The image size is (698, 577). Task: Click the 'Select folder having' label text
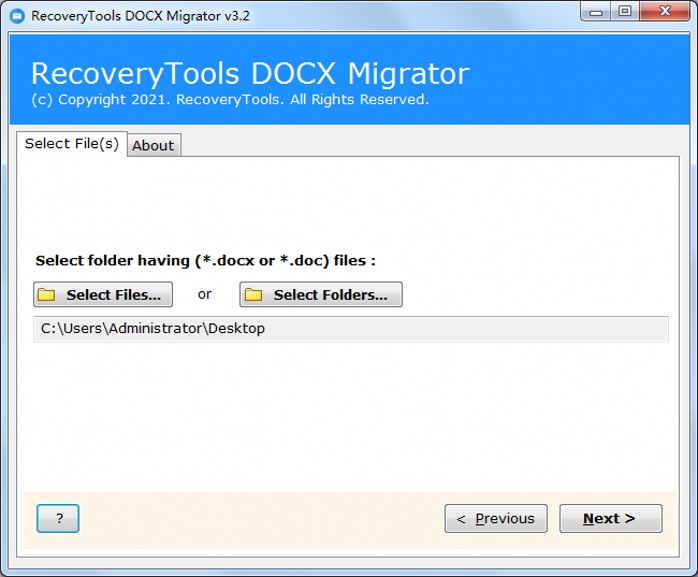(x=205, y=260)
